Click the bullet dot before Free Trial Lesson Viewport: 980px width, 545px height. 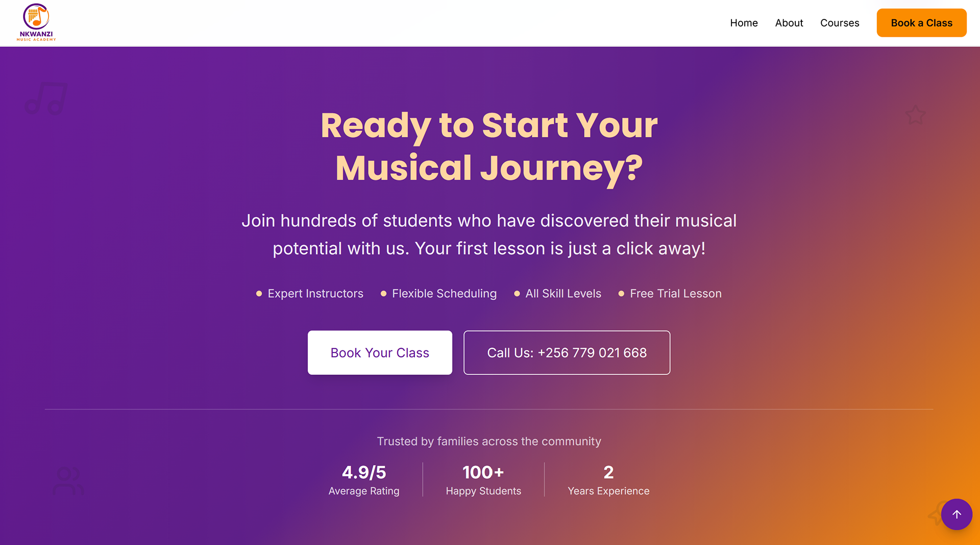tap(621, 294)
